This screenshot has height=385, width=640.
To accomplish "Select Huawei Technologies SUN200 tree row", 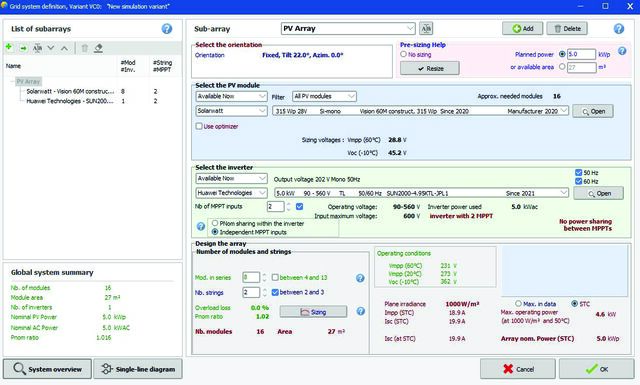I will (x=70, y=101).
